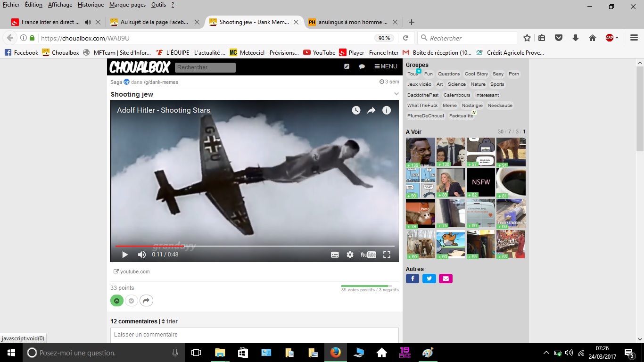Viewport: 644px width, 362px height.
Task: Select the Calembours group tag
Action: [x=456, y=95]
